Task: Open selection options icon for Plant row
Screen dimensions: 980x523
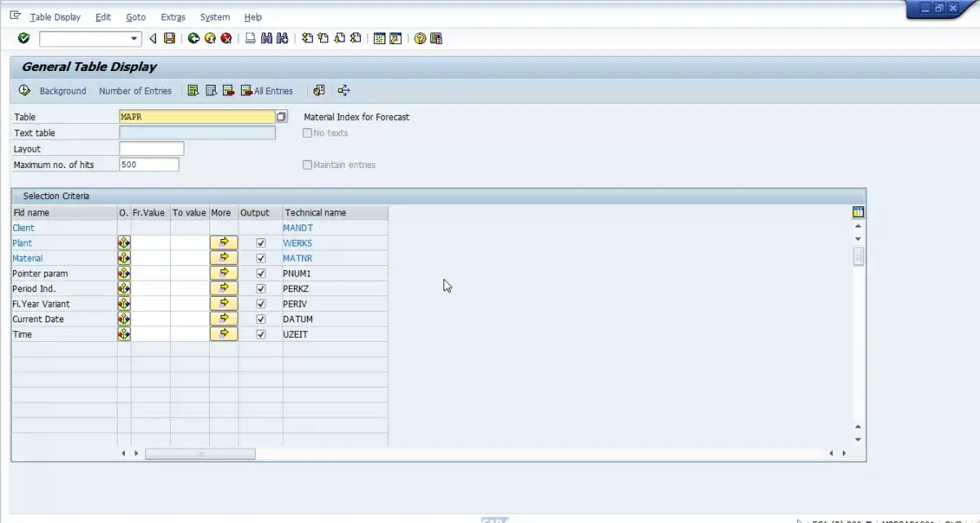Action: [x=124, y=243]
